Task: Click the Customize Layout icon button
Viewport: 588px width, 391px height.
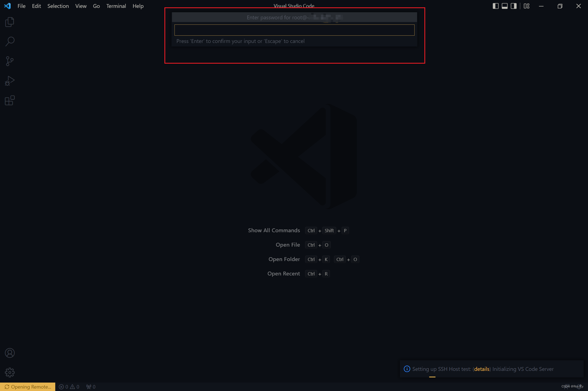Action: click(526, 6)
